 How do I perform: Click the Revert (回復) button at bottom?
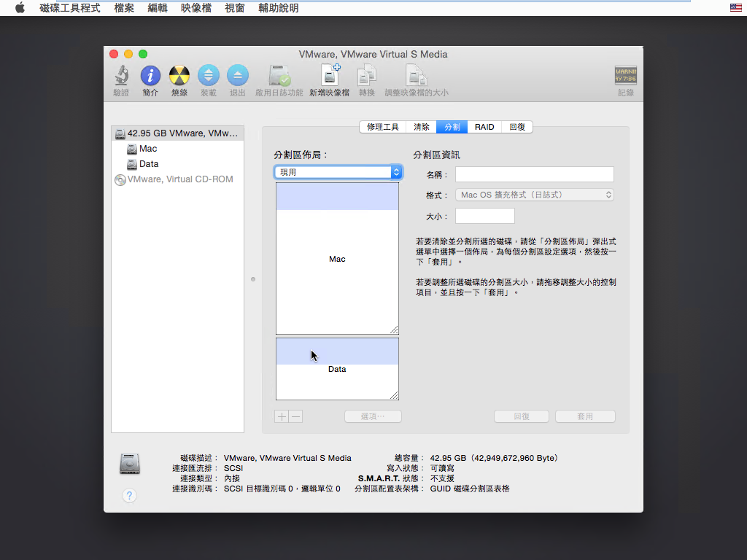tap(522, 416)
